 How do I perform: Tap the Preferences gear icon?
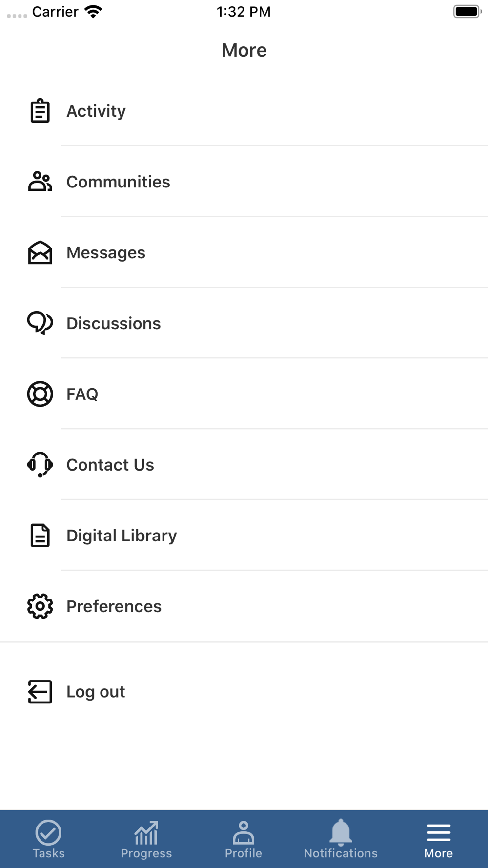[40, 606]
